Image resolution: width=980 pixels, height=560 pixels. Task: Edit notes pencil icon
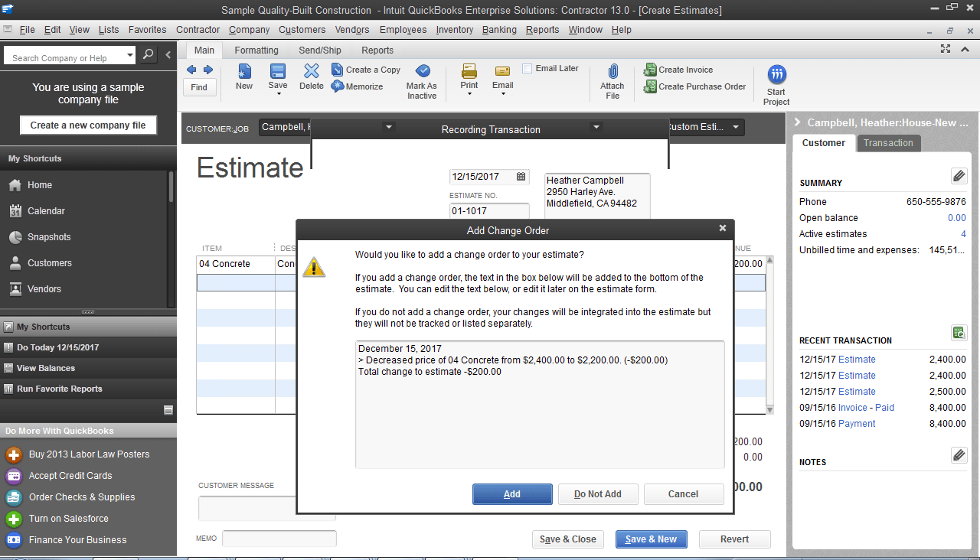[x=959, y=455]
